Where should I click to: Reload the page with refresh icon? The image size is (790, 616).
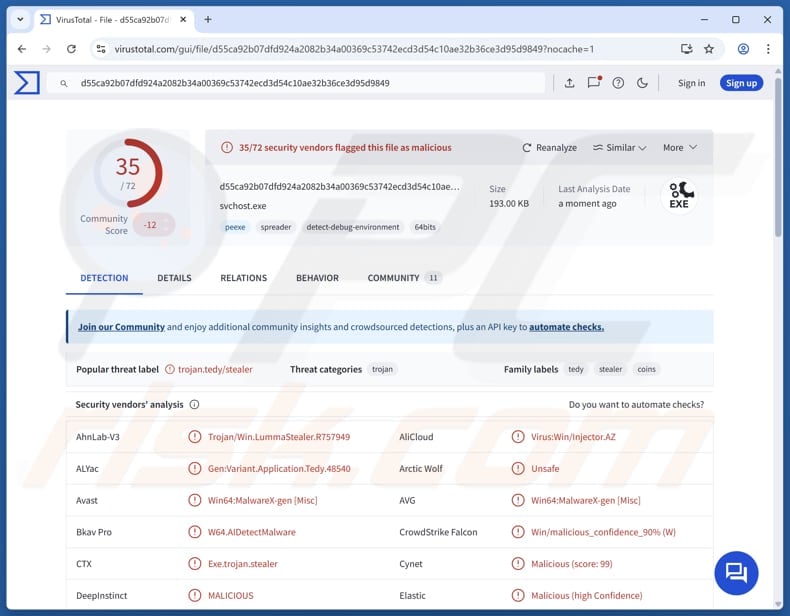click(72, 49)
